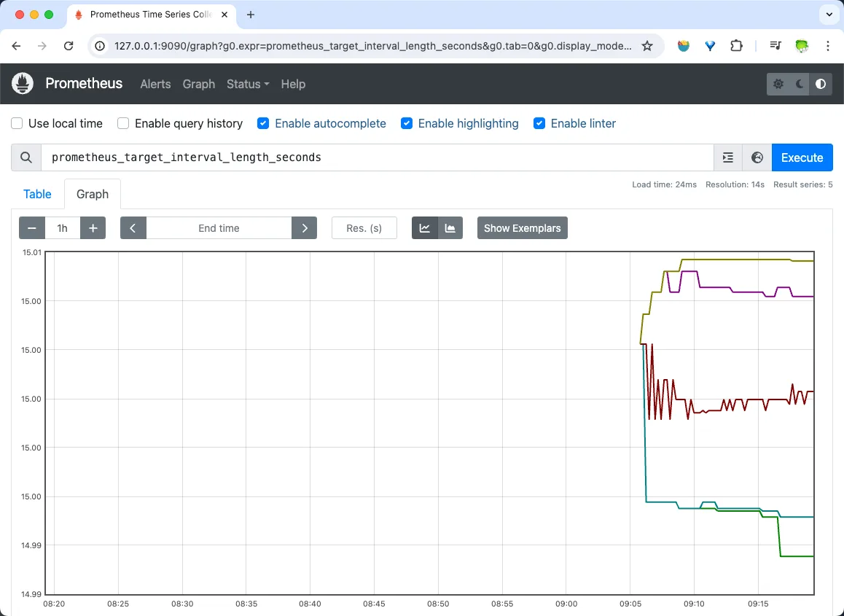Viewport: 844px width, 616px height.
Task: Show the unstacked line graph
Action: 425,228
